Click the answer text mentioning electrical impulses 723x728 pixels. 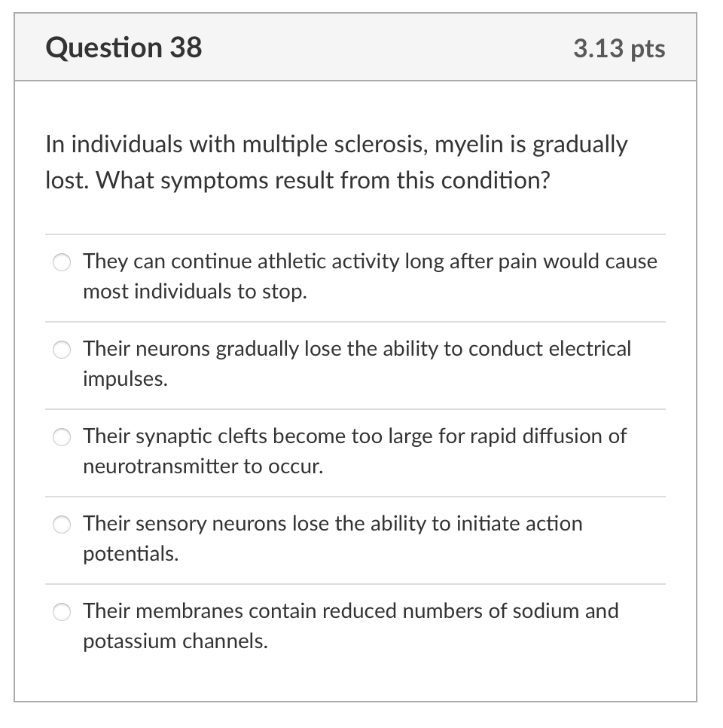(x=357, y=364)
